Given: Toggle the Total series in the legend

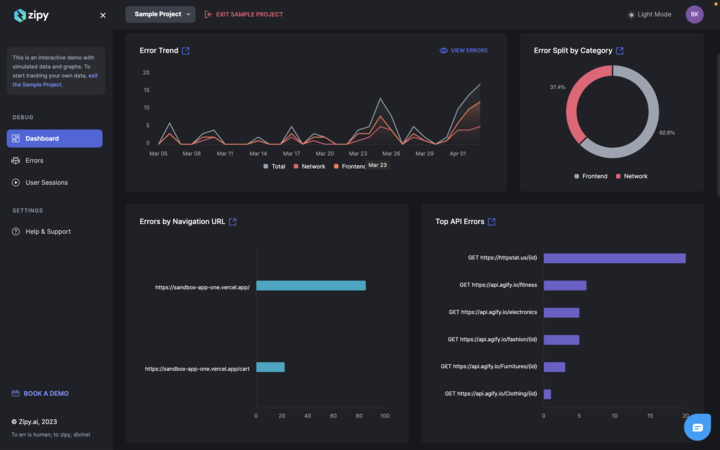Looking at the screenshot, I should pyautogui.click(x=274, y=166).
